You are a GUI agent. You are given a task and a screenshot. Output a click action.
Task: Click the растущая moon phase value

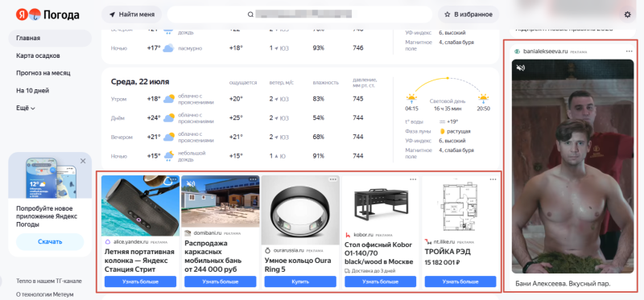tap(459, 131)
